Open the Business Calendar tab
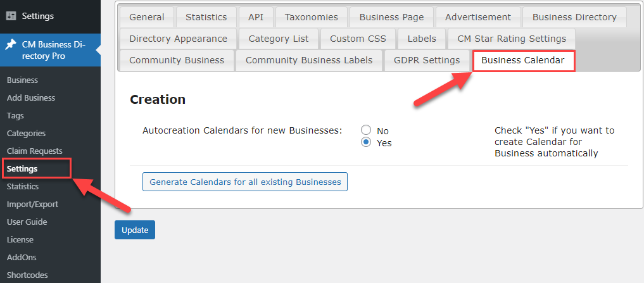 523,60
